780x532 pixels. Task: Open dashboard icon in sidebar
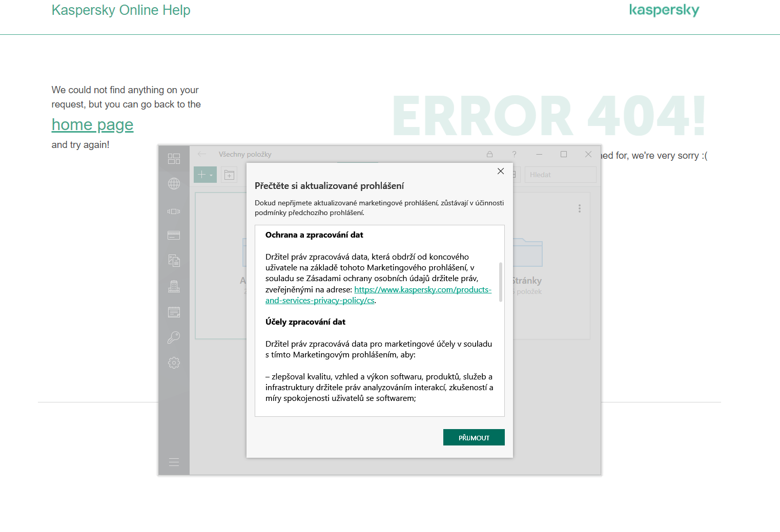click(174, 159)
